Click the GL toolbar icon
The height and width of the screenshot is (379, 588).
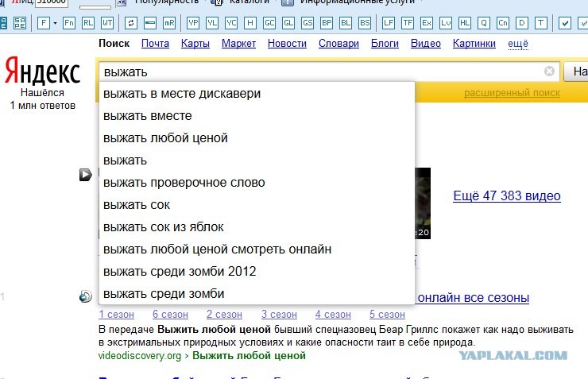(x=288, y=23)
